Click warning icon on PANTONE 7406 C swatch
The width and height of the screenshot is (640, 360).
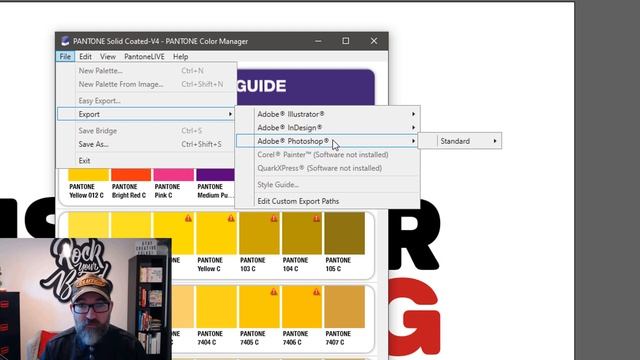(x=316, y=292)
